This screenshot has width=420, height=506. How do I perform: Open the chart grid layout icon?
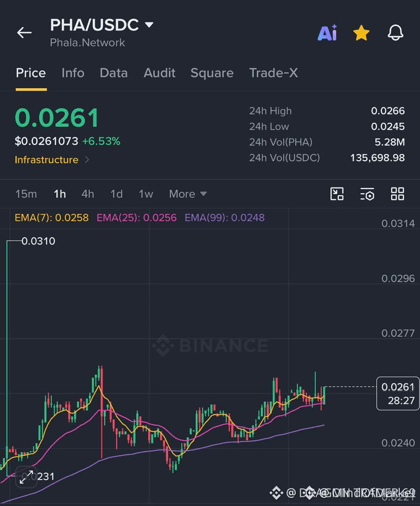[397, 194]
